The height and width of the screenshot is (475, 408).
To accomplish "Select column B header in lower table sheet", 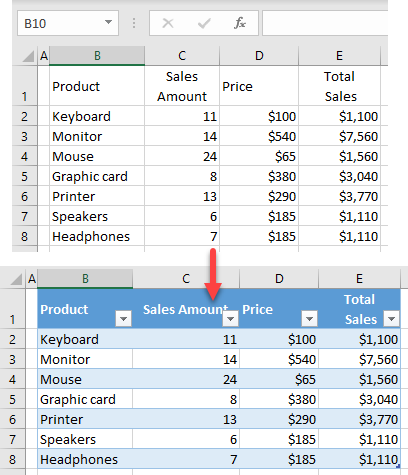I will pos(85,279).
